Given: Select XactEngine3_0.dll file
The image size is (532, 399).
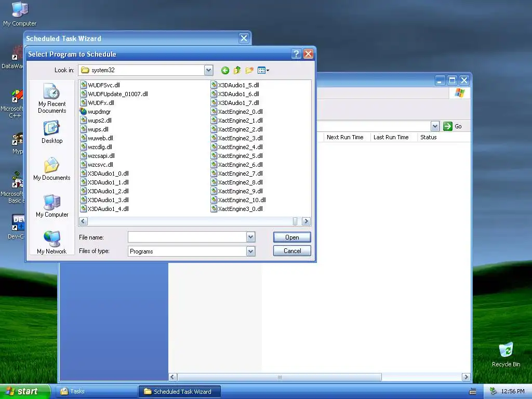Looking at the screenshot, I should coord(237,209).
